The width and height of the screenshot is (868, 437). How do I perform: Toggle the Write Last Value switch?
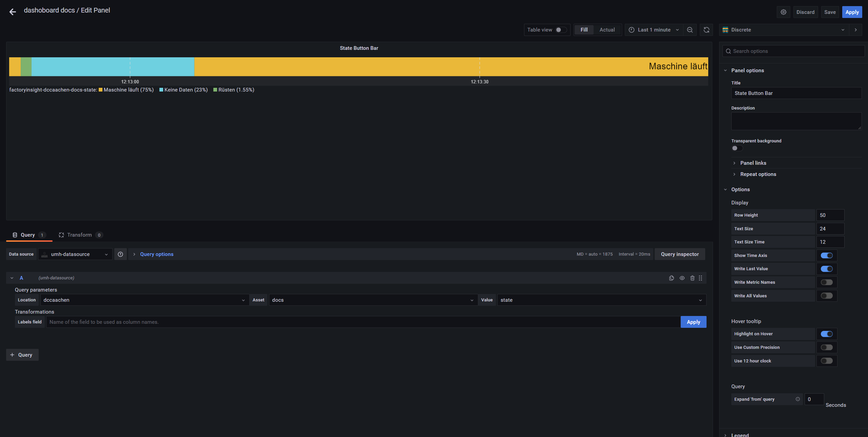click(827, 269)
